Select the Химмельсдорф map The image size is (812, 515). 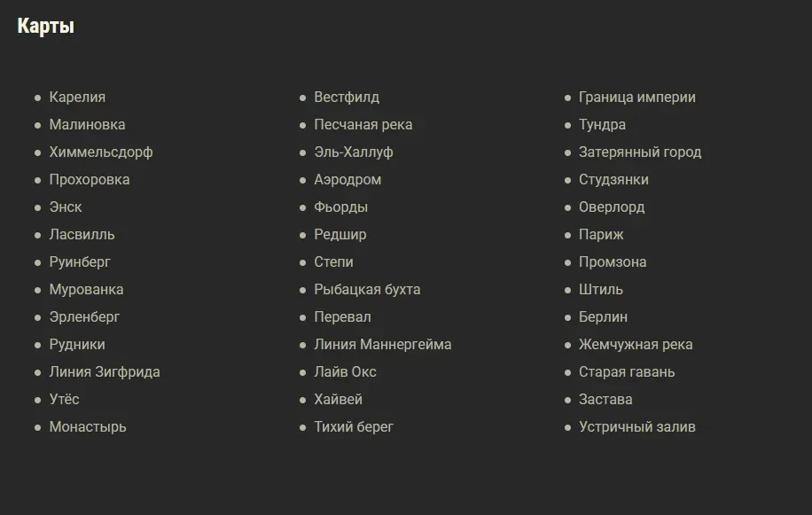click(x=101, y=152)
